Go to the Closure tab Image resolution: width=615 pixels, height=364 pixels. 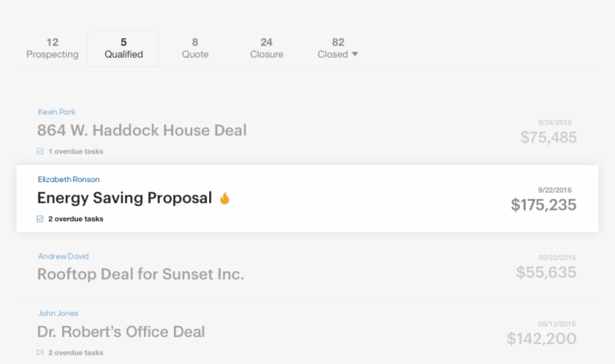tap(266, 49)
